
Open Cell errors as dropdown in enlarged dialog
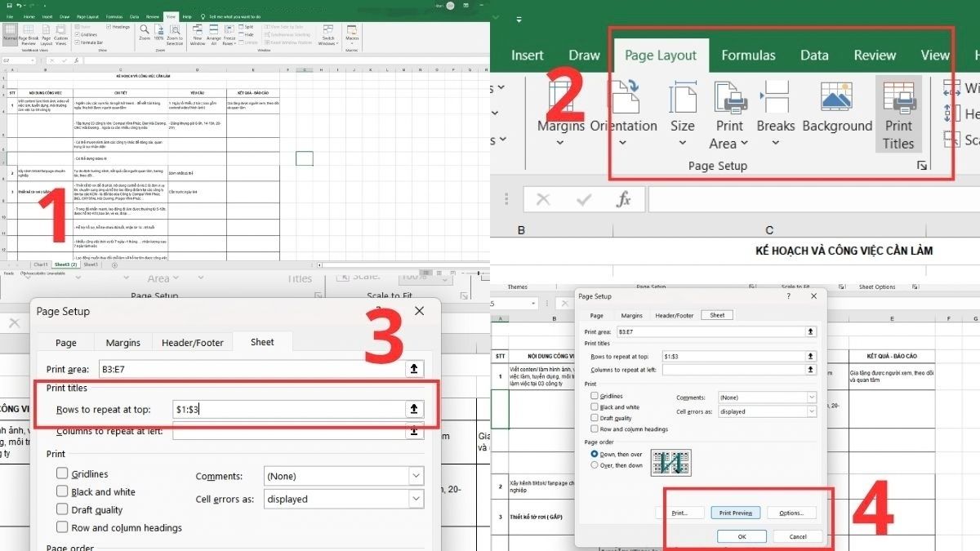pos(416,499)
